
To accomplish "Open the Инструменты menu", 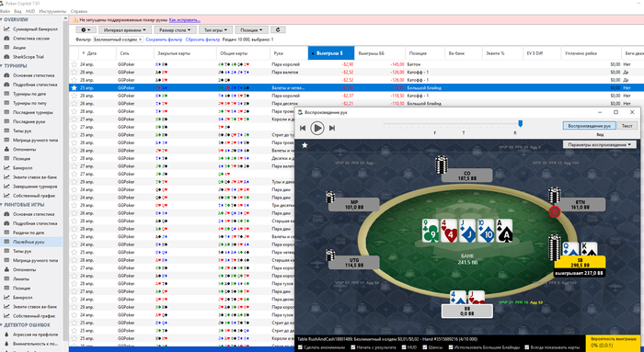I will 52,11.
